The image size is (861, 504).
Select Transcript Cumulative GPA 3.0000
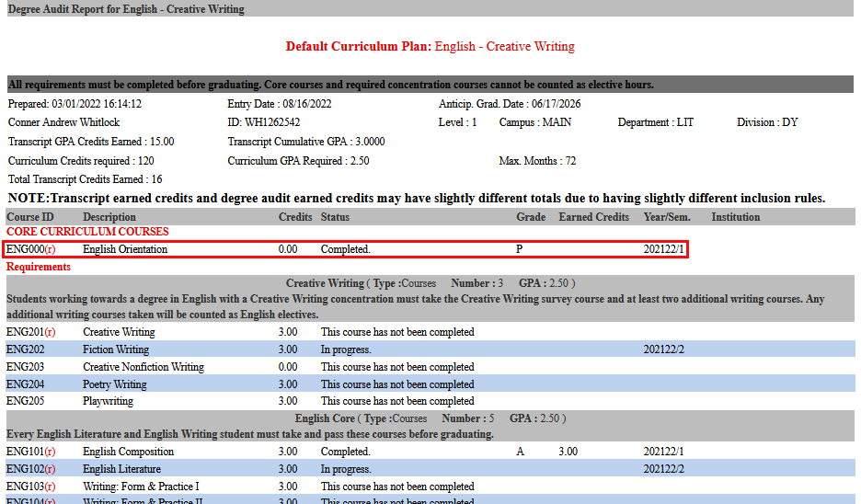[306, 142]
